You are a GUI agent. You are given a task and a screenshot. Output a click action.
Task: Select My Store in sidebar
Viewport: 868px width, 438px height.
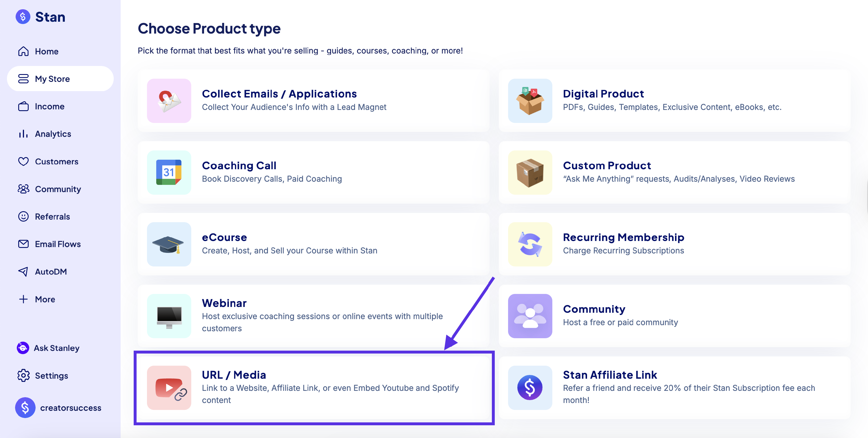click(x=52, y=79)
